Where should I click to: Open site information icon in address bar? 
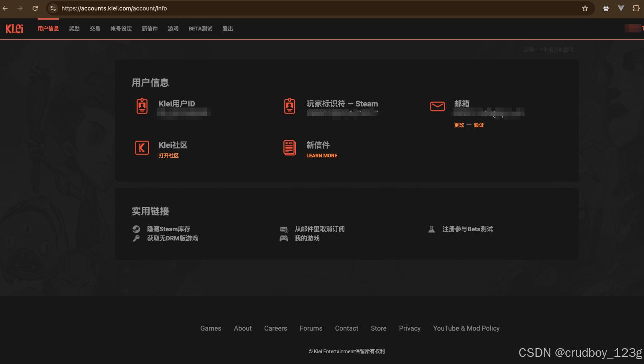pyautogui.click(x=53, y=8)
